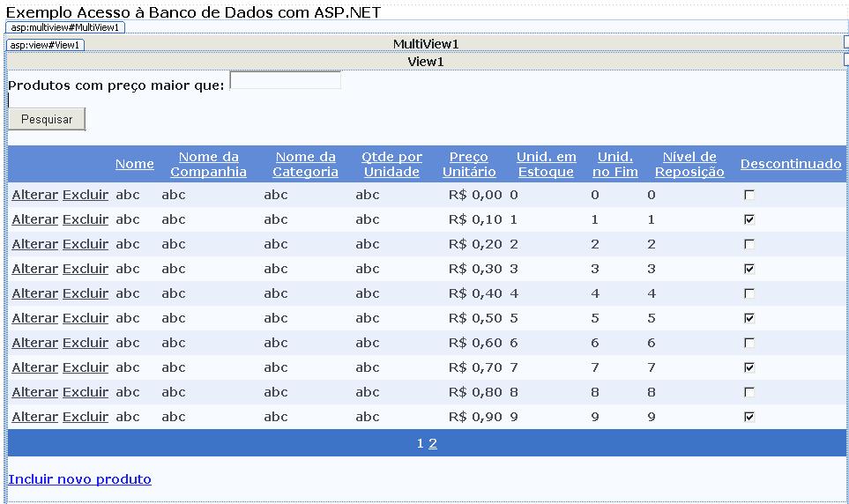
Task: Sort grid by Nome column header
Action: point(134,164)
